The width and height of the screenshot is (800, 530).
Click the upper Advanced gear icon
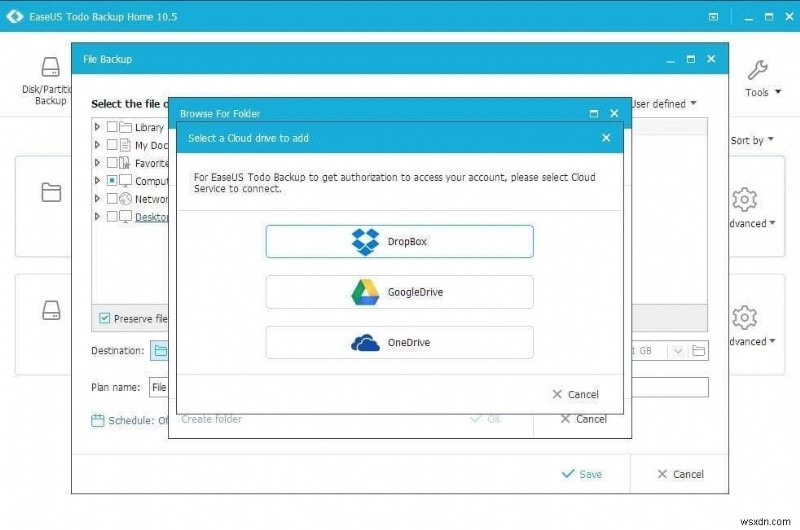coord(744,200)
